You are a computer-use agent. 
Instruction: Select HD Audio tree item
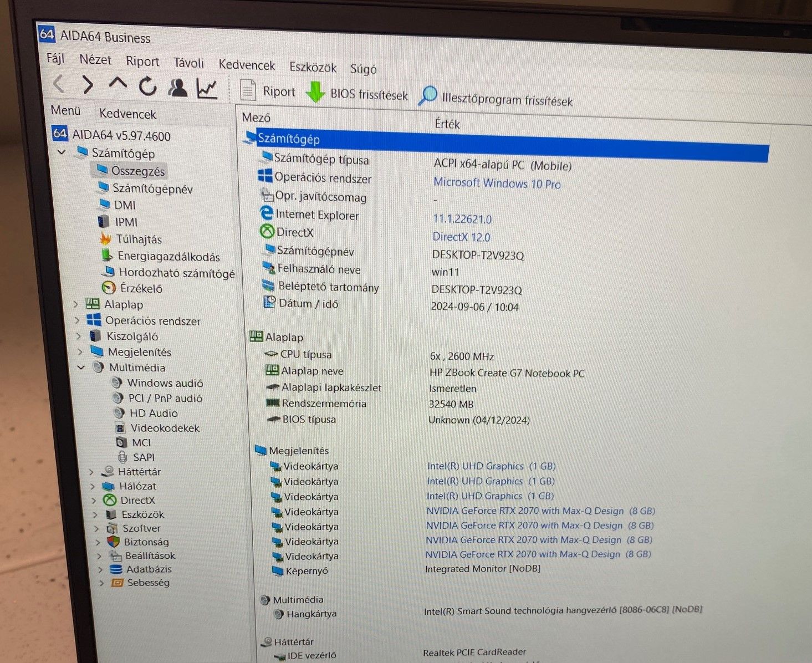[x=146, y=413]
